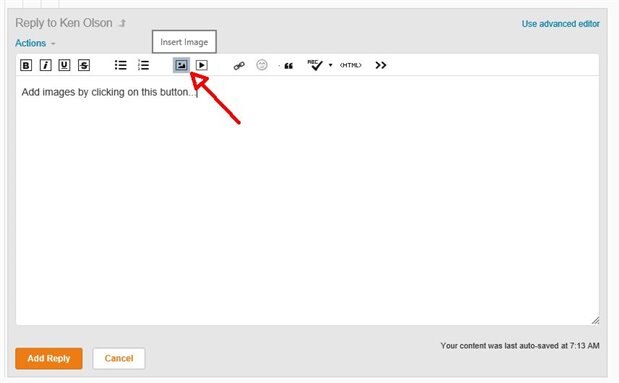Expand the toolbar with double chevron
Screen dimensions: 619x383
(x=381, y=65)
